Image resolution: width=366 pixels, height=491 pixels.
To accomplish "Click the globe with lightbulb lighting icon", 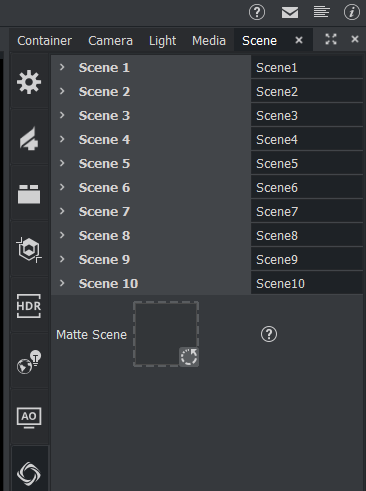I will (29, 362).
